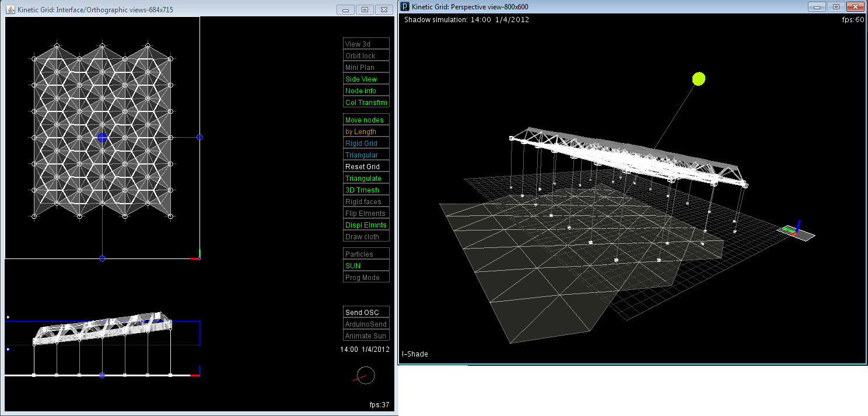
Task: Click the Processing icon in Perspective window title
Action: coord(405,6)
